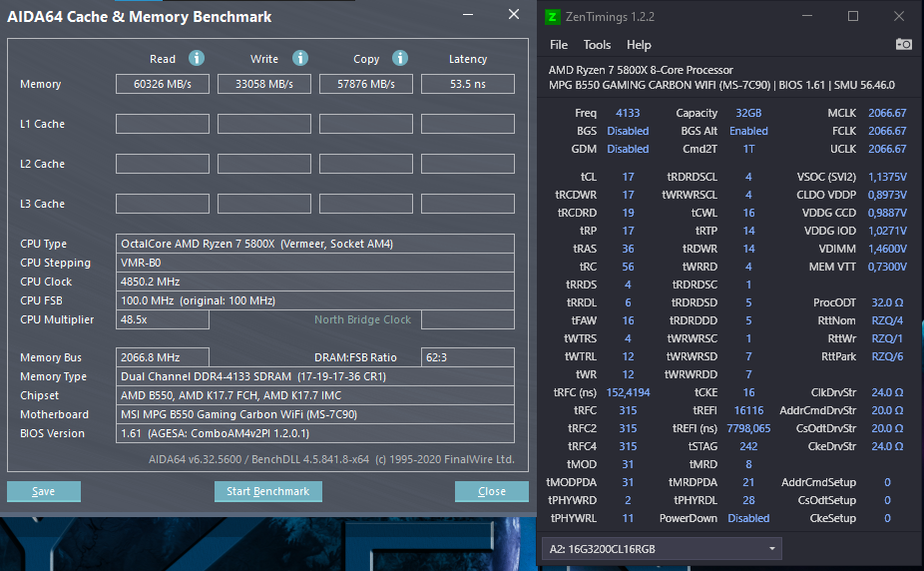Select the Memory Copy 57876 MB/s field
This screenshot has height=571, width=924.
click(x=366, y=84)
